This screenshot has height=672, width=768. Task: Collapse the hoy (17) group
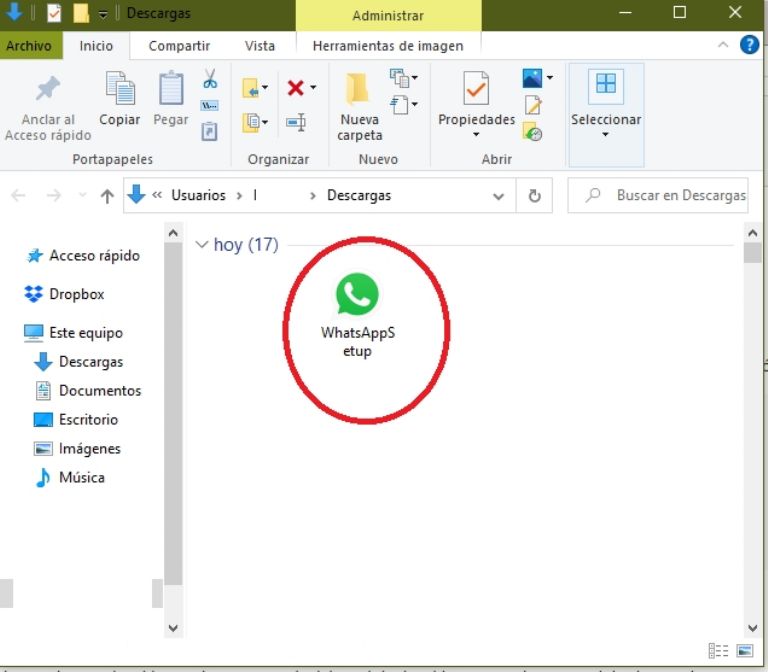[201, 244]
